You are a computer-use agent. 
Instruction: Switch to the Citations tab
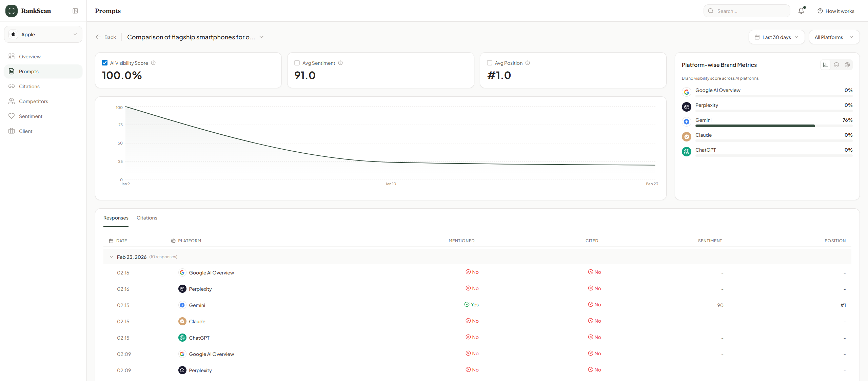(147, 218)
